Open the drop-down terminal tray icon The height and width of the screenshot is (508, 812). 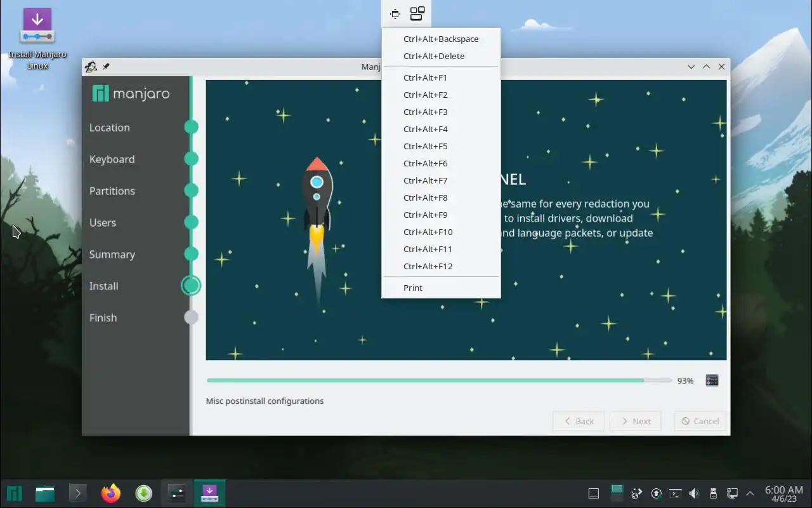point(676,493)
